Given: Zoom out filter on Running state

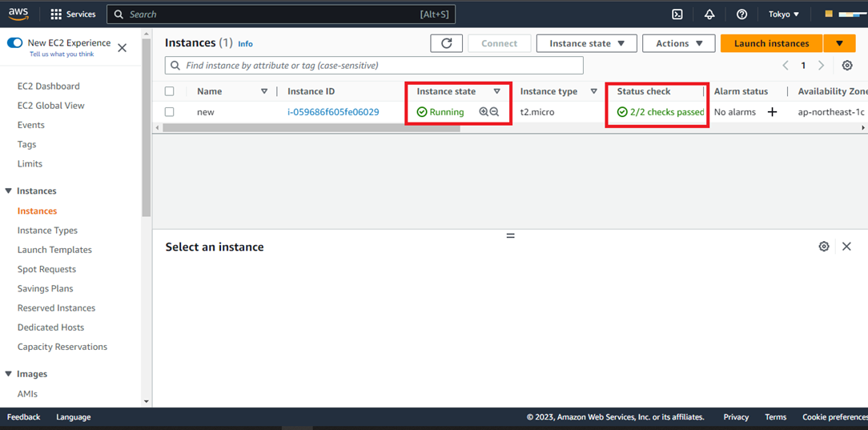Looking at the screenshot, I should tap(494, 112).
